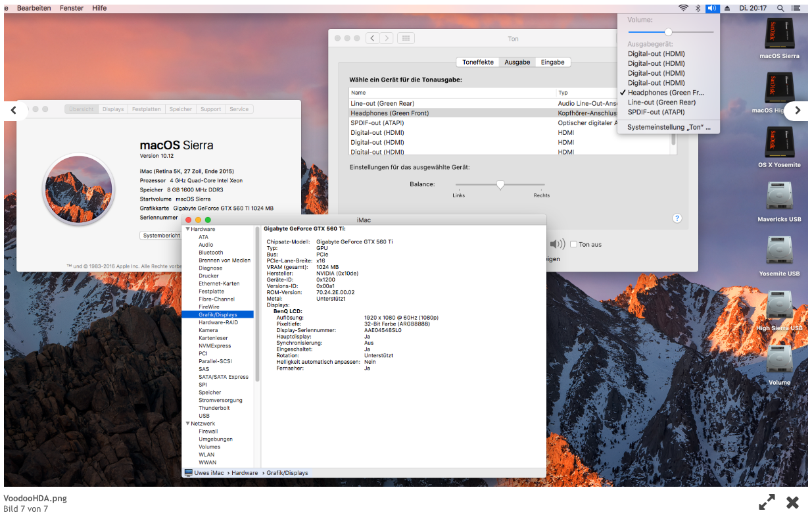This screenshot has height=519, width=812.
Task: Click the menu bar clock Di. 20:17
Action: point(753,8)
